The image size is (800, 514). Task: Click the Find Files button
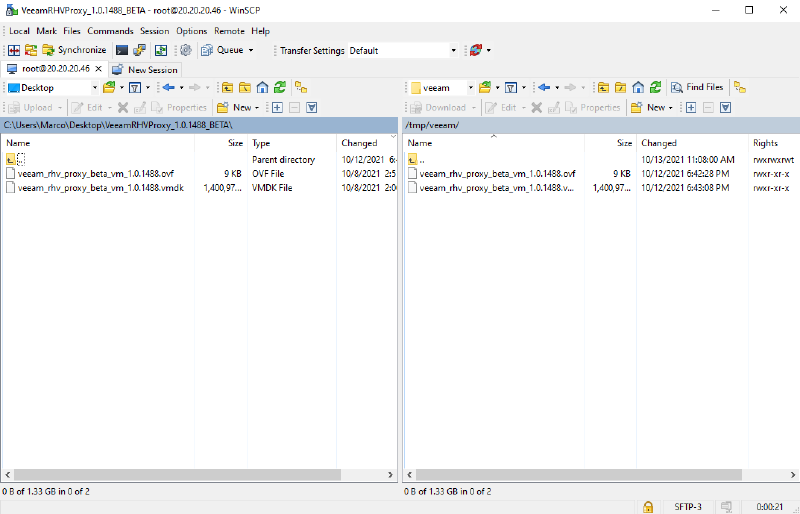[x=697, y=88]
